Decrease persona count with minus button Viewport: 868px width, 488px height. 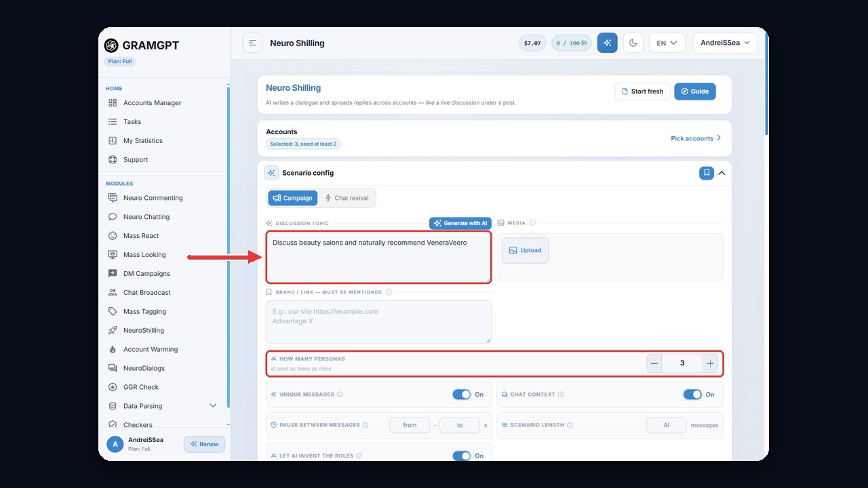tap(654, 363)
